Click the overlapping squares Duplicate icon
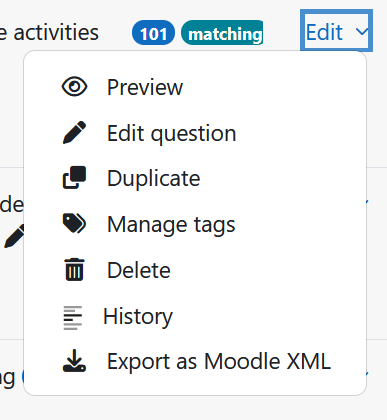 (x=74, y=178)
